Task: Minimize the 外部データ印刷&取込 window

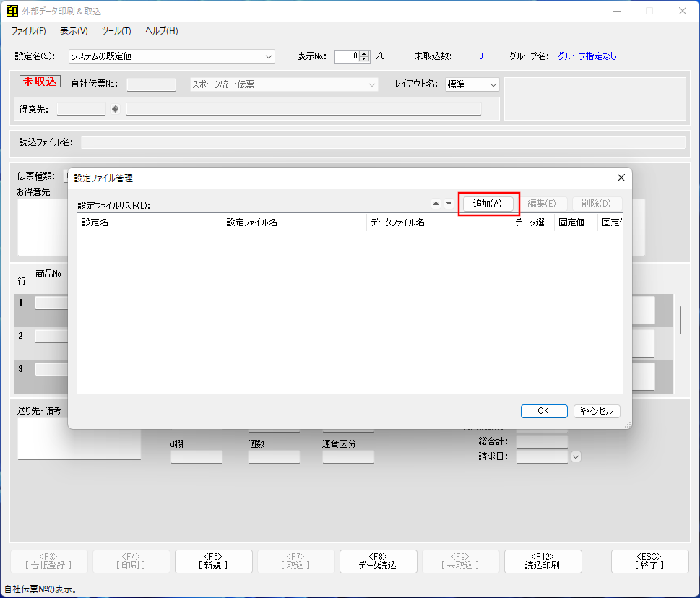Action: click(617, 11)
